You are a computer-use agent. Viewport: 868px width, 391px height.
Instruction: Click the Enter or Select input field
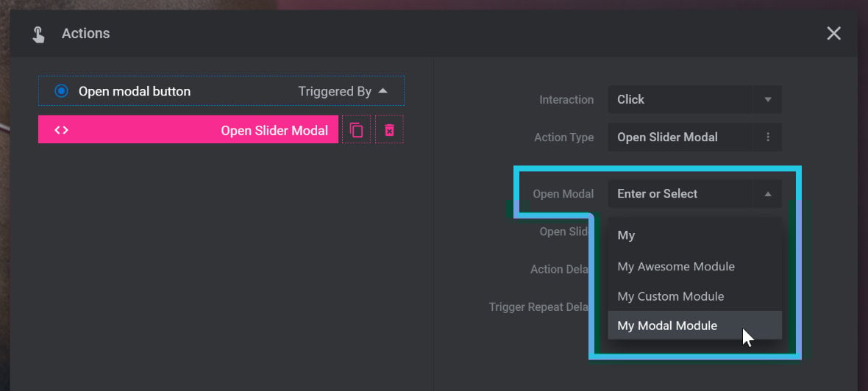(x=680, y=193)
